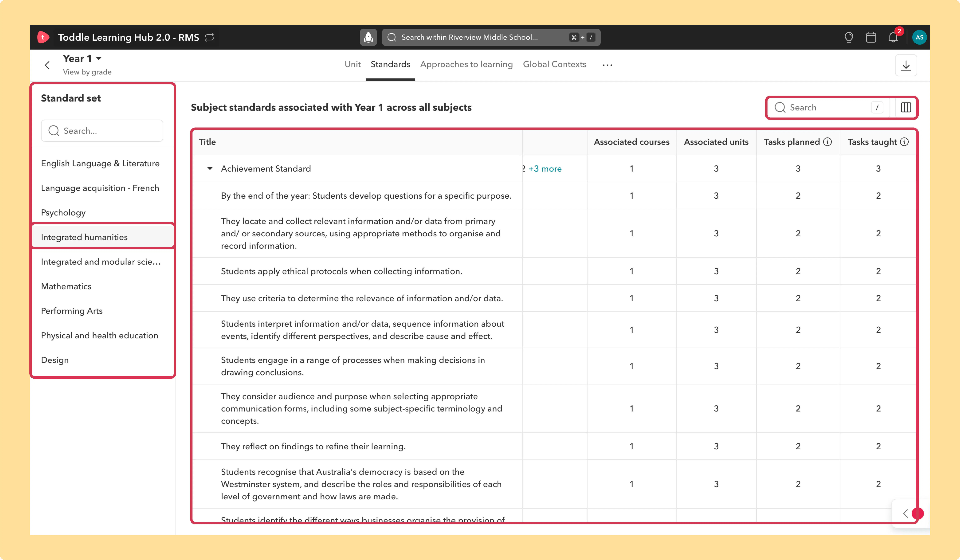
Task: Open the rocket launcher icon
Action: pos(368,37)
